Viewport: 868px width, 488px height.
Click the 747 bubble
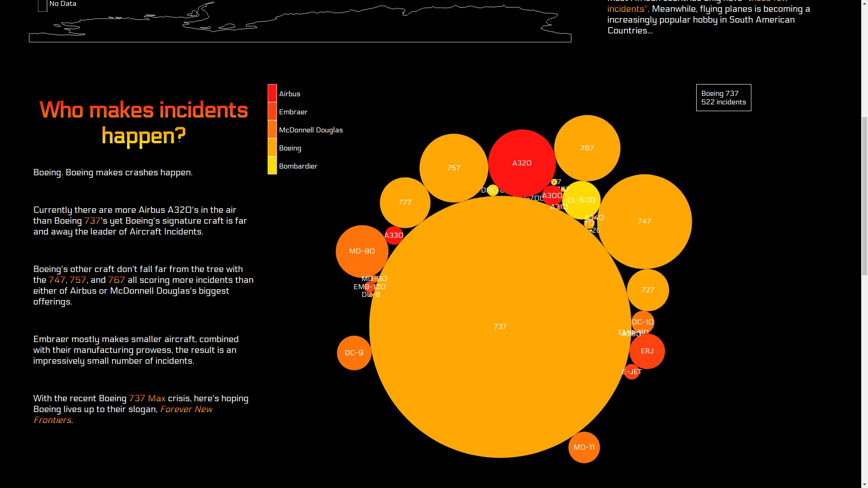tap(644, 221)
